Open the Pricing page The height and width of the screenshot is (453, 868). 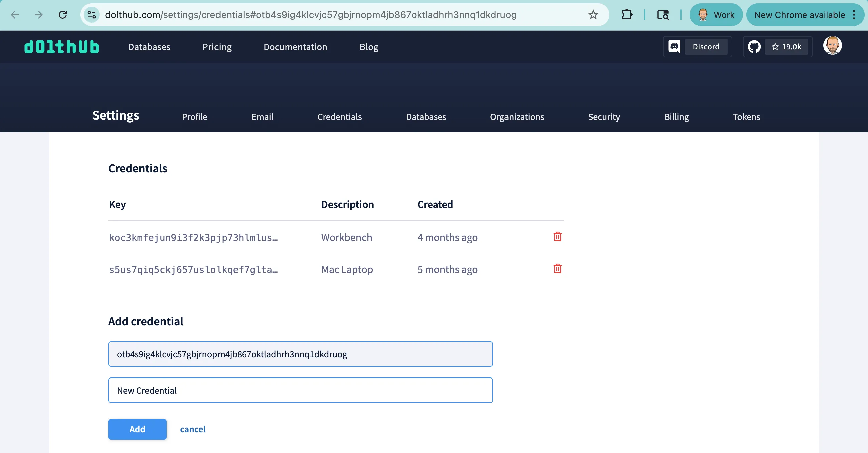(217, 47)
